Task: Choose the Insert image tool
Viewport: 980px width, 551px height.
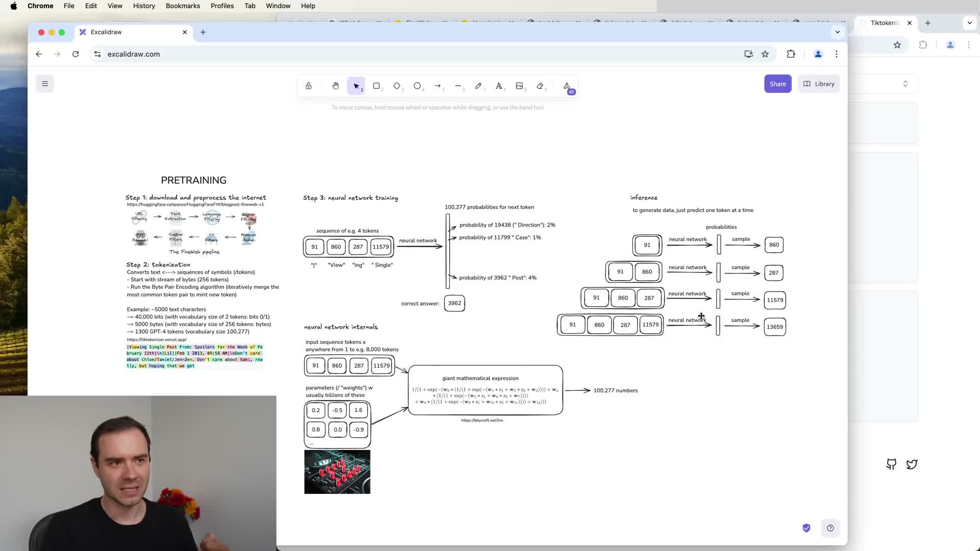Action: (519, 86)
